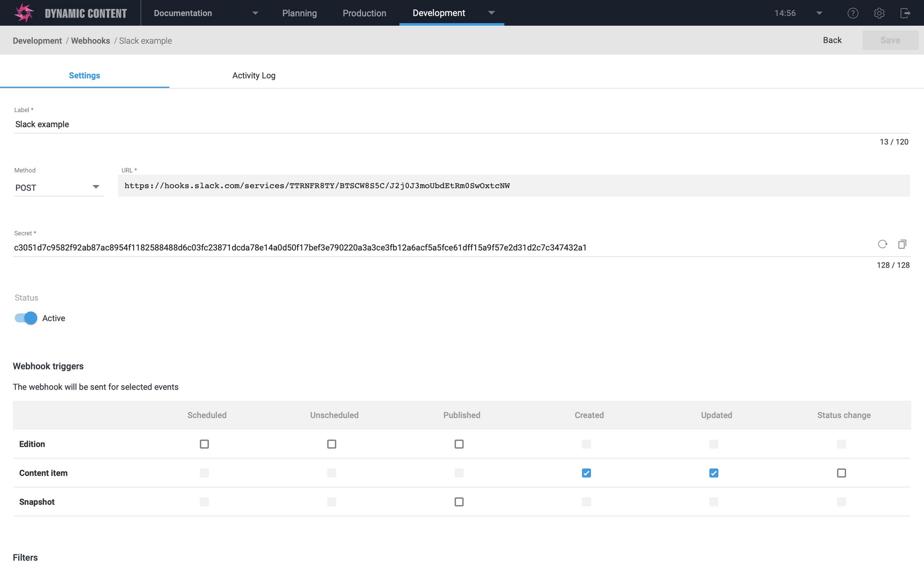Check Snapshot Published checkbox
Image resolution: width=924 pixels, height=578 pixels.
[459, 502]
